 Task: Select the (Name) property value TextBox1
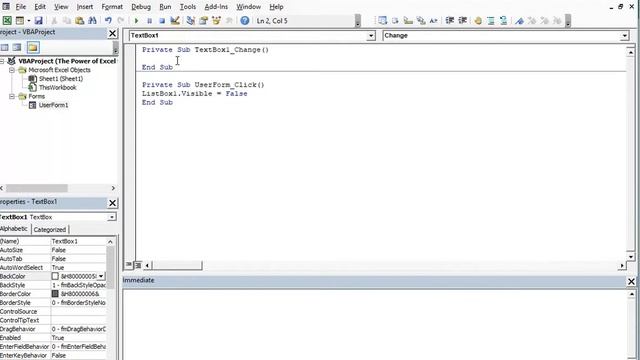(78, 241)
